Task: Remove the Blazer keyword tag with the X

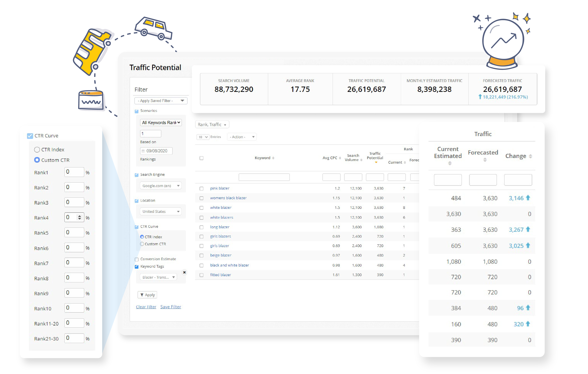Action: pos(184,272)
